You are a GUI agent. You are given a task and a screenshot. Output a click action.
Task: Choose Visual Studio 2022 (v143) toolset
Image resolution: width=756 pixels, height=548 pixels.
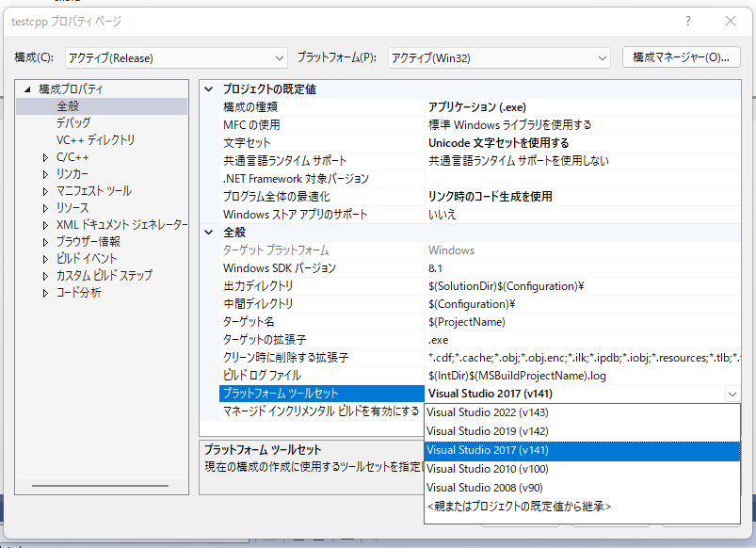[x=582, y=412]
